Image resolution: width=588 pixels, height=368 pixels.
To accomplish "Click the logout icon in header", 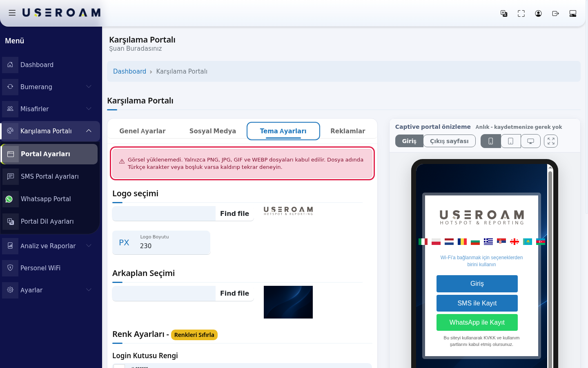I will click(x=555, y=13).
